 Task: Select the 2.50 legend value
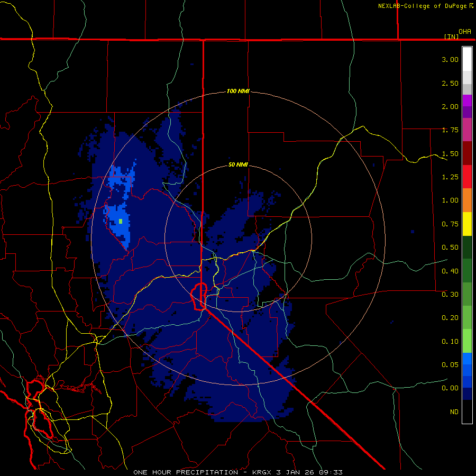coord(450,83)
